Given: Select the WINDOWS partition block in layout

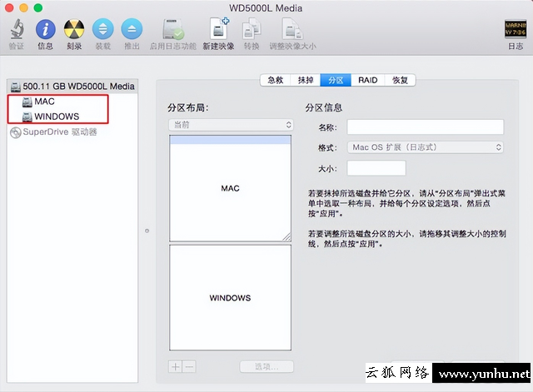Looking at the screenshot, I should click(x=230, y=298).
